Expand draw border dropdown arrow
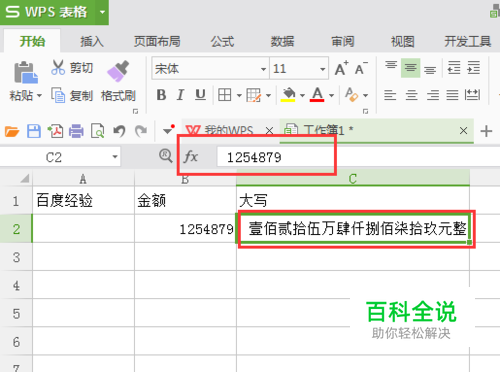 [268, 96]
